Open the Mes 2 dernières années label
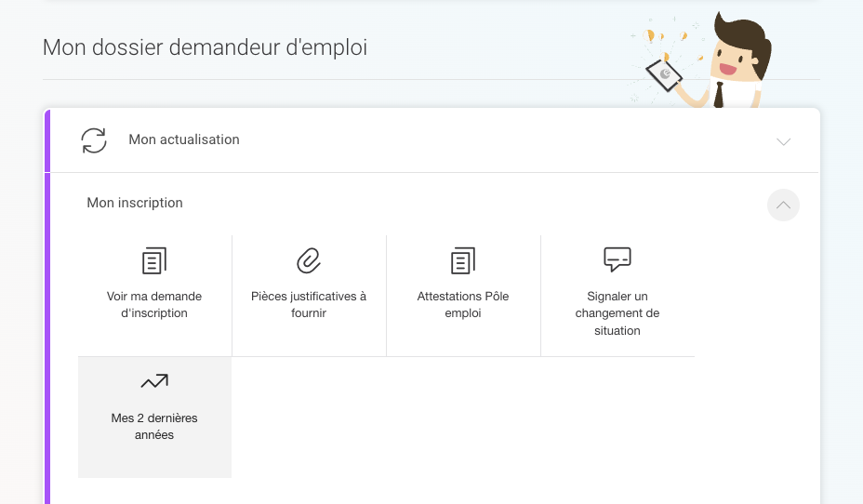This screenshot has height=504, width=863. 154,426
